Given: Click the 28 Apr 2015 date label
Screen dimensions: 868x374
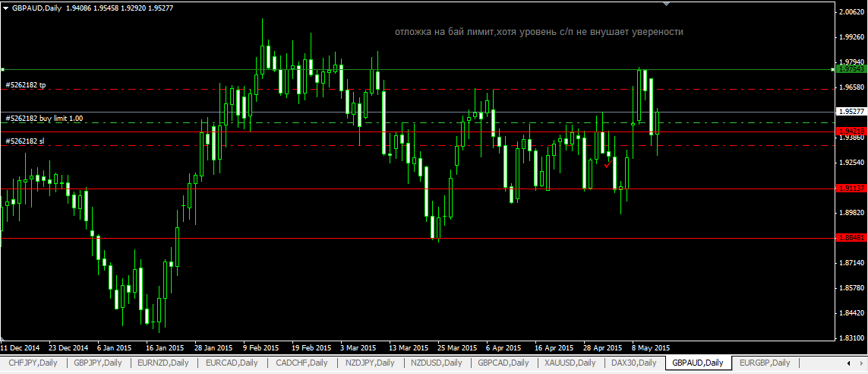Looking at the screenshot, I should point(602,348).
